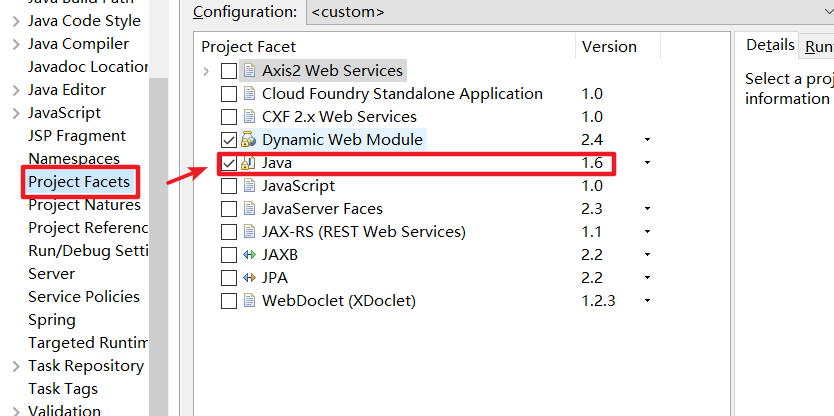The width and height of the screenshot is (834, 416).
Task: Expand the Java Compiler tree node
Action: [x=16, y=44]
